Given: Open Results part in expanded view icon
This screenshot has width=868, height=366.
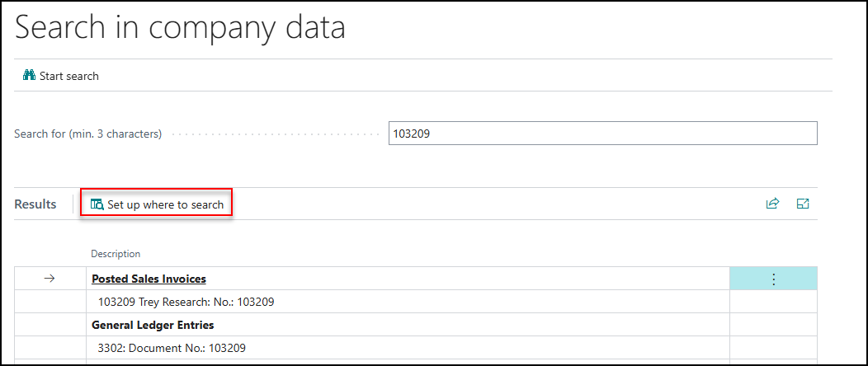Looking at the screenshot, I should point(803,204).
